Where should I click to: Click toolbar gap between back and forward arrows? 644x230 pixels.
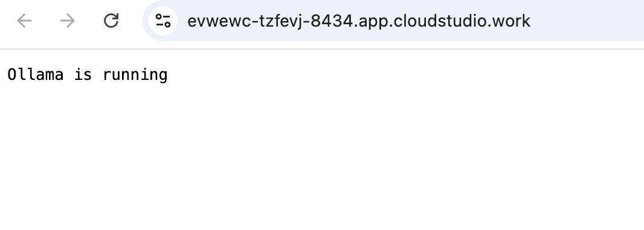coord(46,21)
